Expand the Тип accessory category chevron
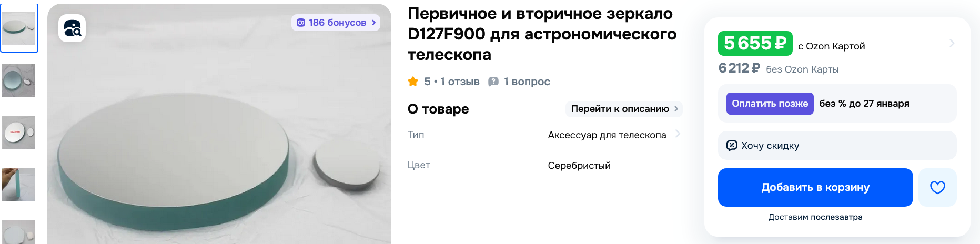This screenshot has height=244, width=980. pyautogui.click(x=678, y=134)
